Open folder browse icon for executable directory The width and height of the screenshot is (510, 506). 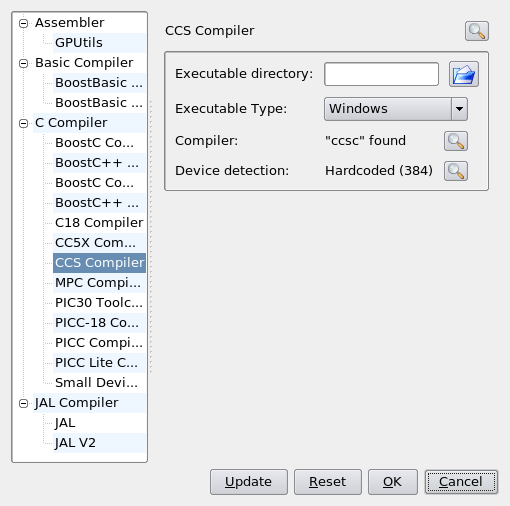point(464,74)
